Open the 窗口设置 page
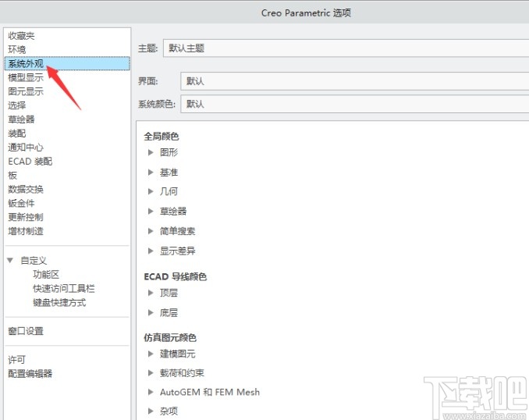 [x=26, y=331]
